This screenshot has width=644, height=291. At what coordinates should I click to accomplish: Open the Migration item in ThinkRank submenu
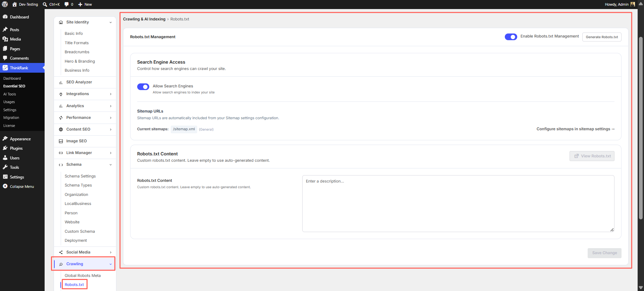coord(11,118)
